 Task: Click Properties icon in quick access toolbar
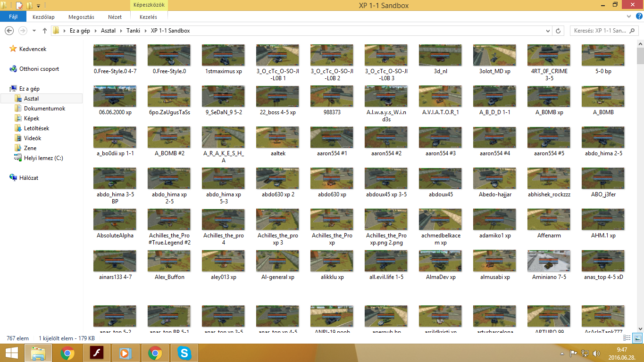click(x=19, y=6)
